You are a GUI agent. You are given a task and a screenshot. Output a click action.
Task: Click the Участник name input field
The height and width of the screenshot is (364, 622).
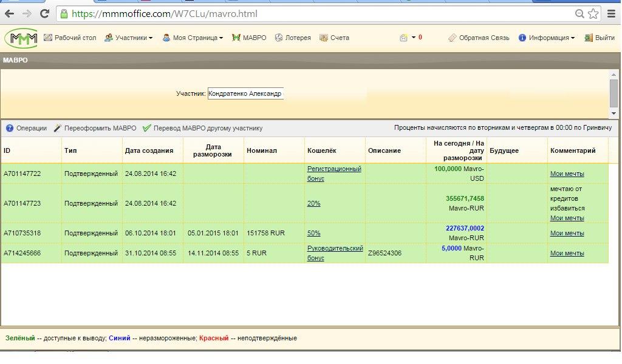[x=245, y=93]
